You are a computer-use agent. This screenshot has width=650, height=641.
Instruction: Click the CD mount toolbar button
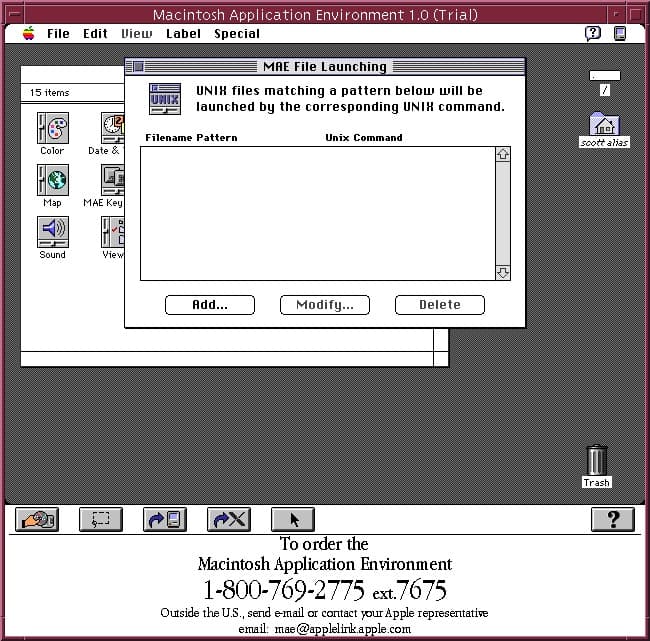point(37,519)
